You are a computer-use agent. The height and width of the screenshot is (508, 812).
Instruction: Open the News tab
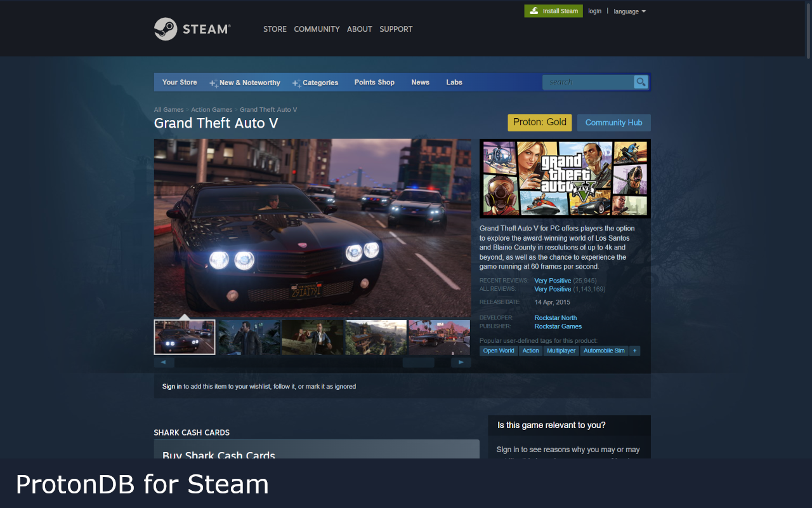pos(420,83)
